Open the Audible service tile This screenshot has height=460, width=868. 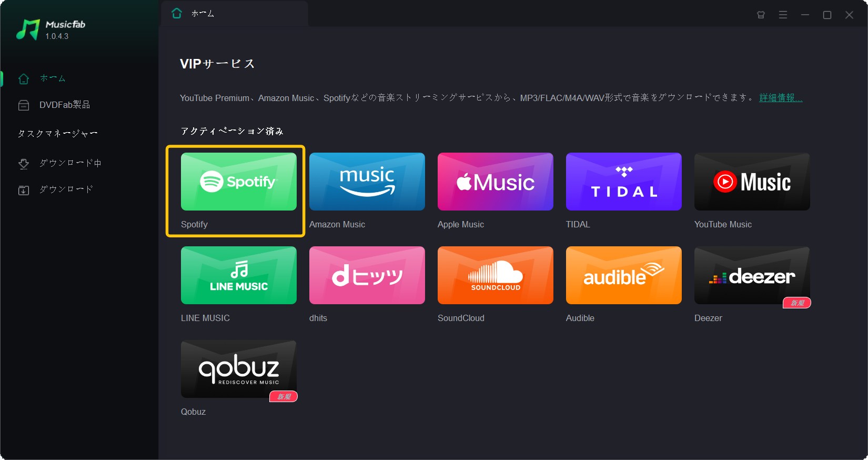(624, 275)
